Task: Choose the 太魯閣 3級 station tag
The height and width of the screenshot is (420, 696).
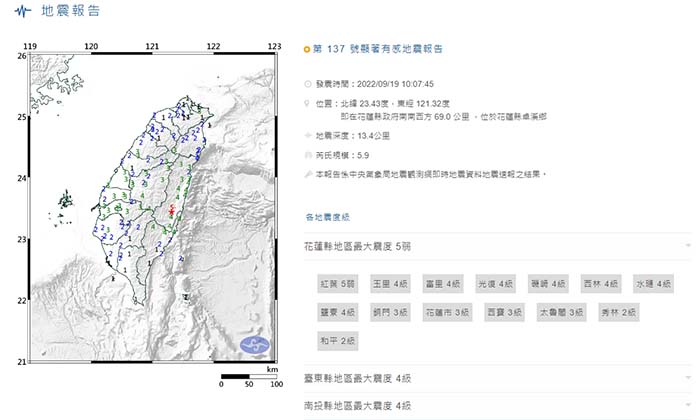Action: point(558,313)
